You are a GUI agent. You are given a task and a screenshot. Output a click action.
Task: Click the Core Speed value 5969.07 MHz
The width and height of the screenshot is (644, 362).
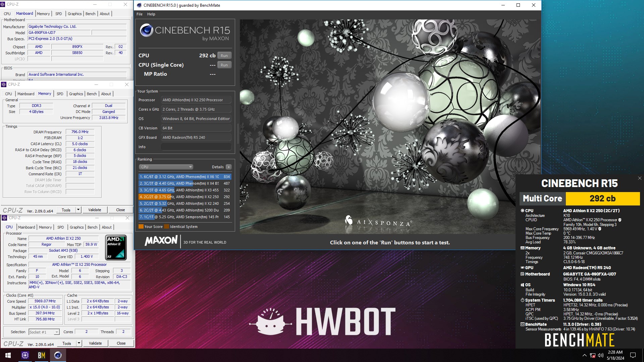(x=45, y=301)
